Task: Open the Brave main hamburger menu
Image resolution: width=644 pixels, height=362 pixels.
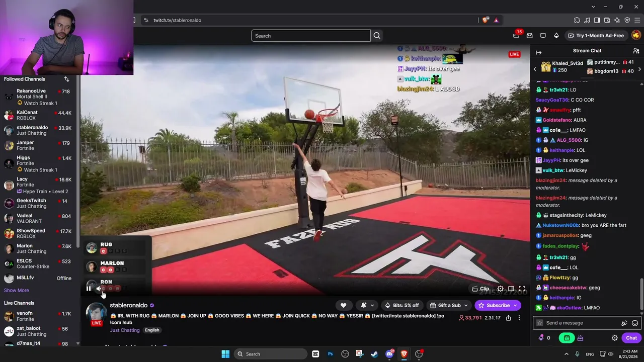Action: pos(637,20)
